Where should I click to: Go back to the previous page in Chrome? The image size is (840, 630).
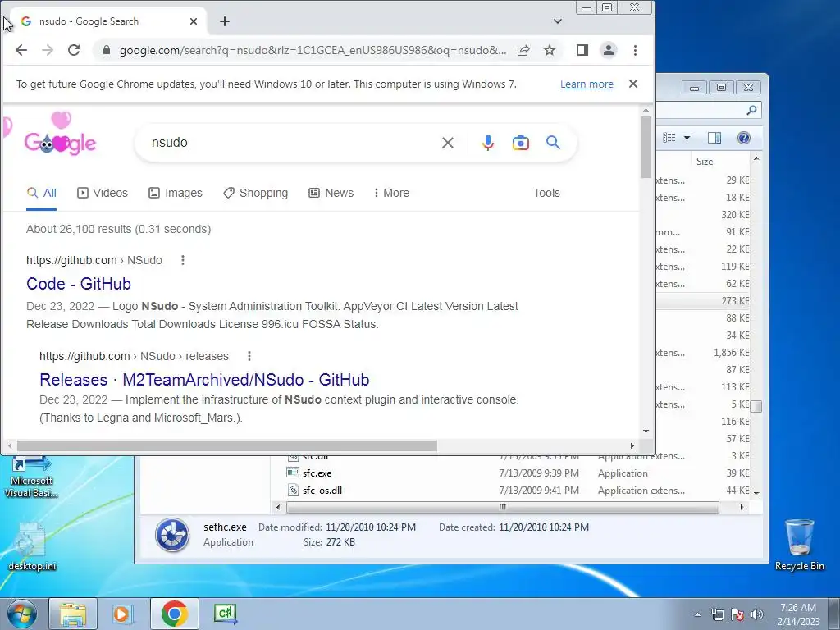coord(21,50)
